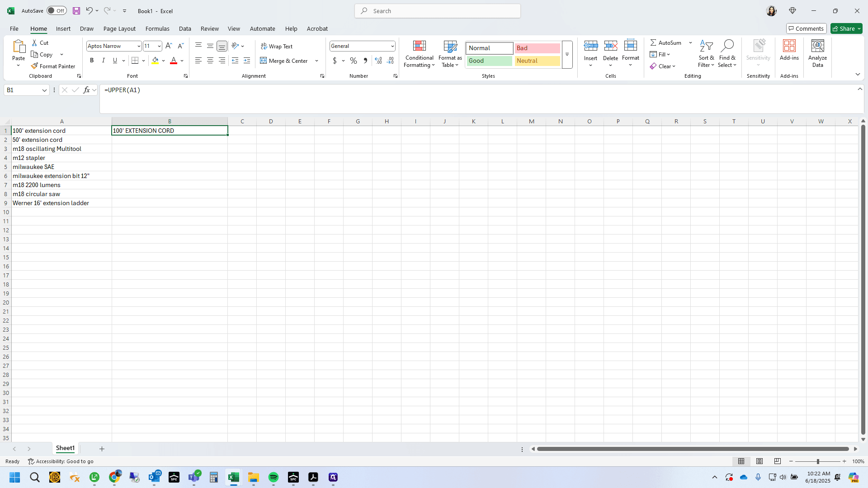Screen dimensions: 868x488
Task: Toggle Wrap Text
Action: pos(277,46)
